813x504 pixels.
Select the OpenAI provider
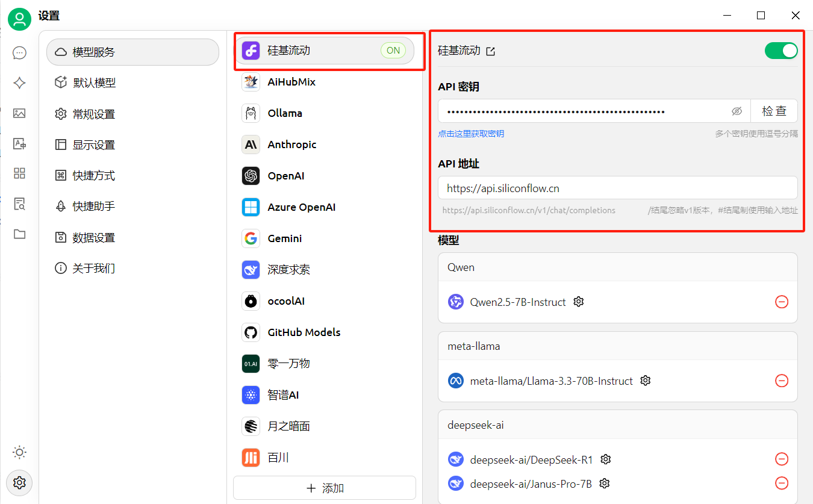325,176
